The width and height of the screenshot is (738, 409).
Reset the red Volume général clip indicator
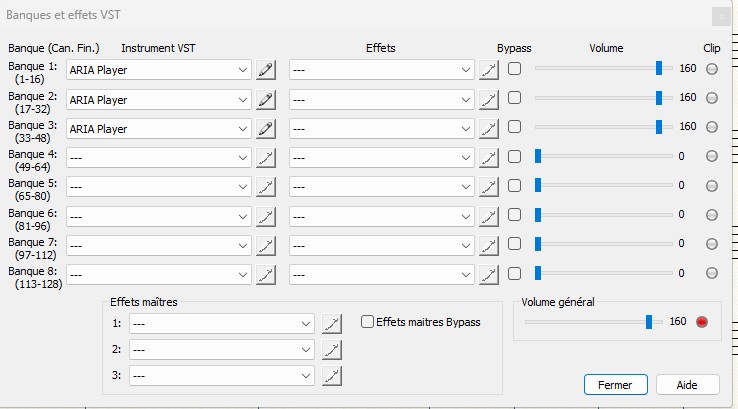click(x=702, y=321)
